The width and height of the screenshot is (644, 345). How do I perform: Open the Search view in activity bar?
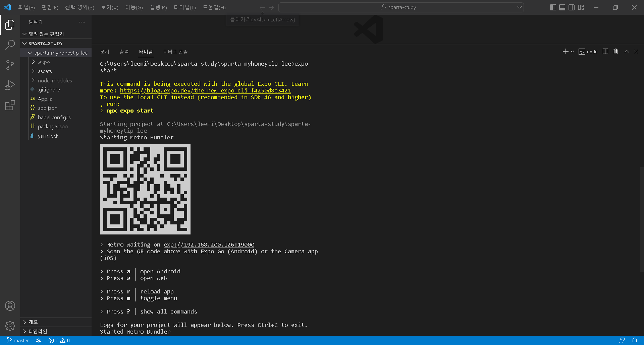pyautogui.click(x=10, y=45)
